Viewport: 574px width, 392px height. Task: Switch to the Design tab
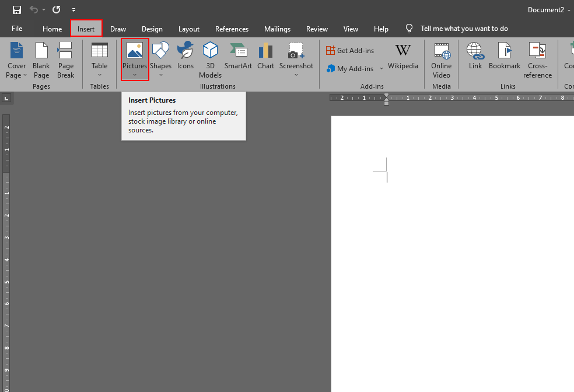click(x=152, y=29)
